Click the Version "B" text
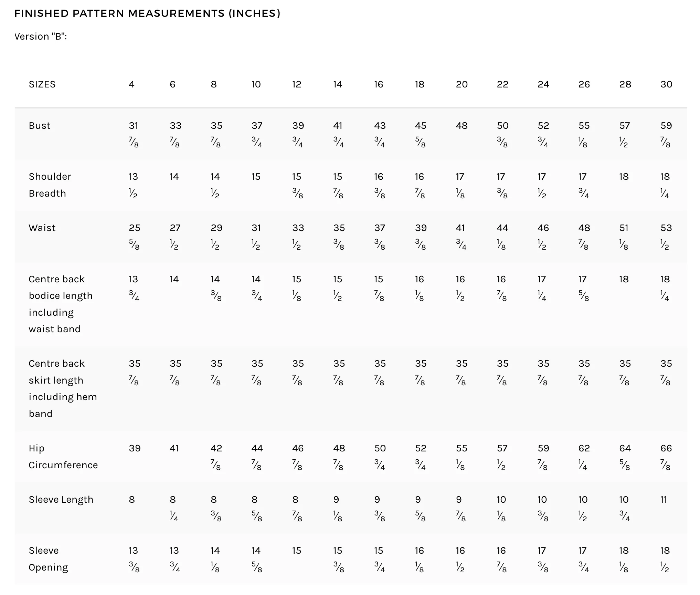Screen dimensions: 700x595 click(41, 36)
